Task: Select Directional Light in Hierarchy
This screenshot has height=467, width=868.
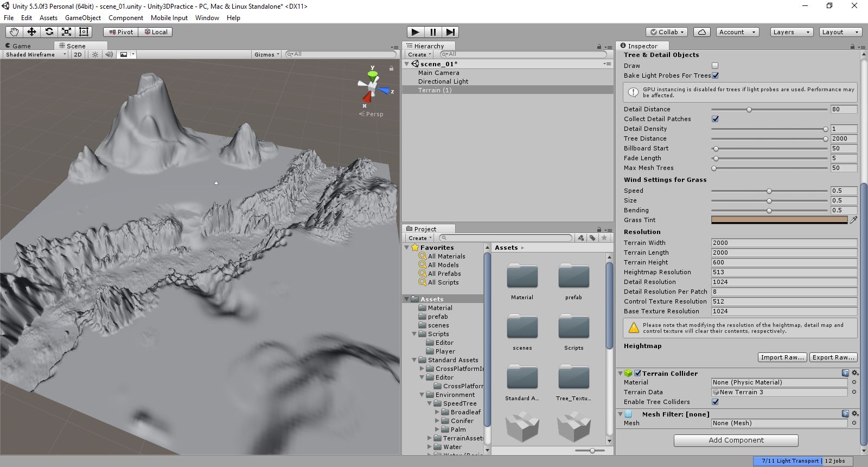Action: [x=443, y=81]
